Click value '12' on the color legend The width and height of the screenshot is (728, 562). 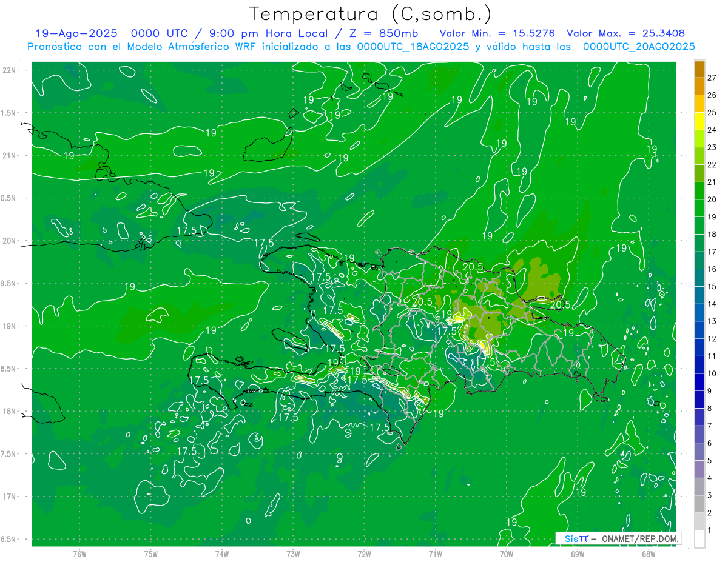(x=712, y=339)
